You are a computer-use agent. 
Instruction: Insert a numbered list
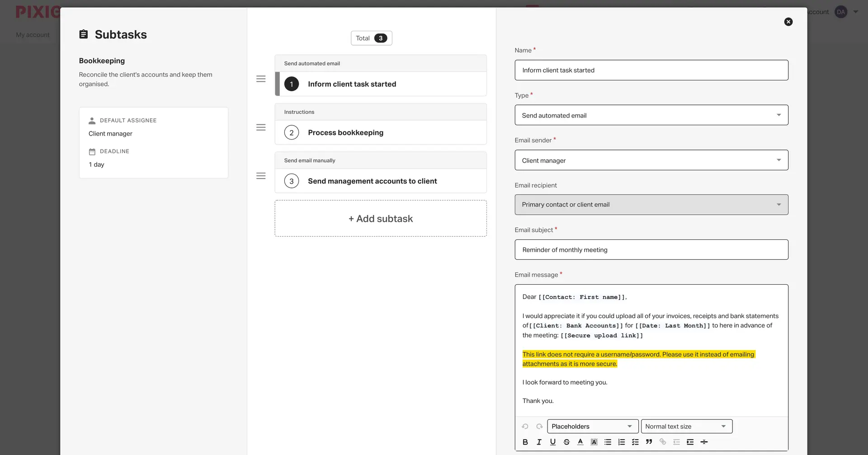pos(622,442)
